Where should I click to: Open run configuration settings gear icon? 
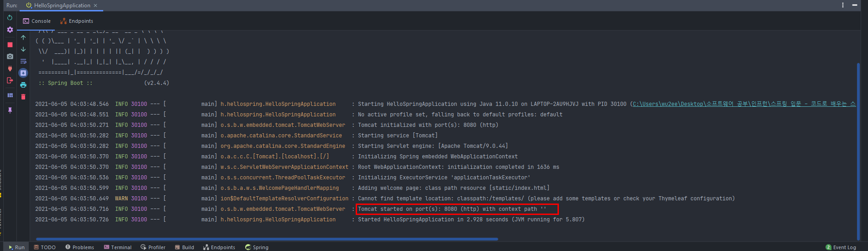pos(10,30)
